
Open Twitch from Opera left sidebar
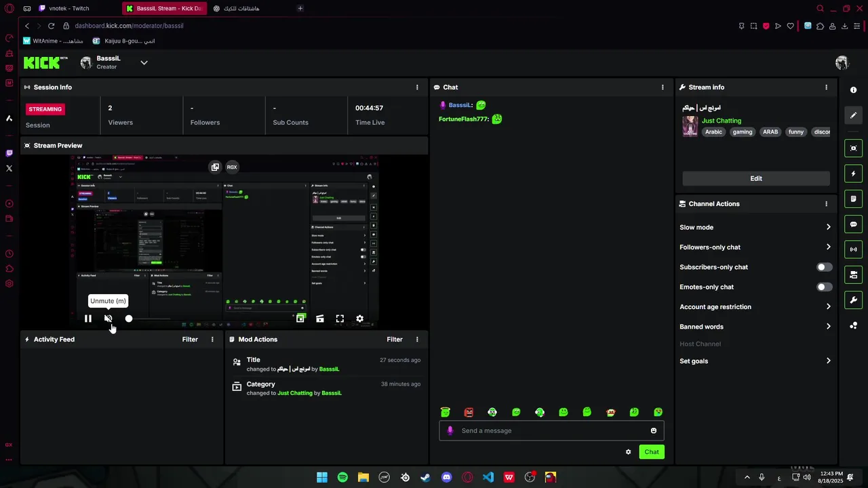click(9, 153)
